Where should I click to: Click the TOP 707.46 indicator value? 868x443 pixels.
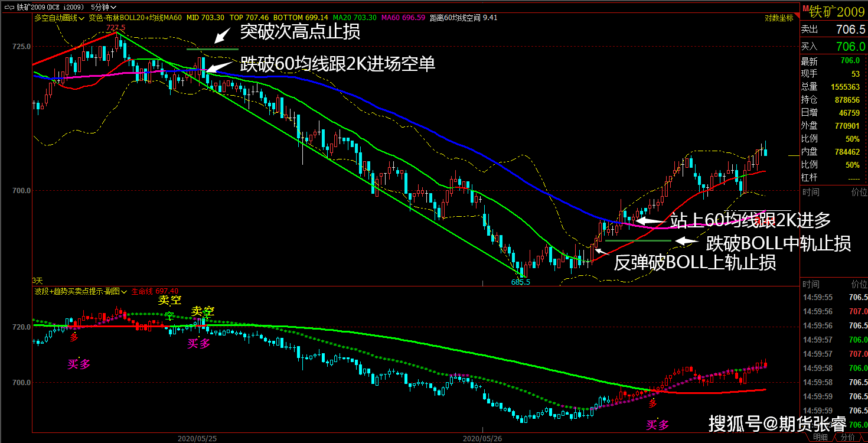point(249,18)
